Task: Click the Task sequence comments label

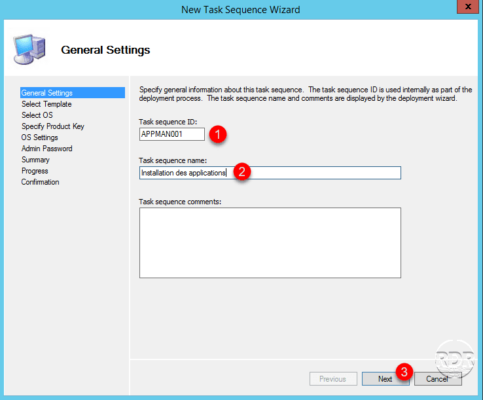Action: [x=180, y=202]
